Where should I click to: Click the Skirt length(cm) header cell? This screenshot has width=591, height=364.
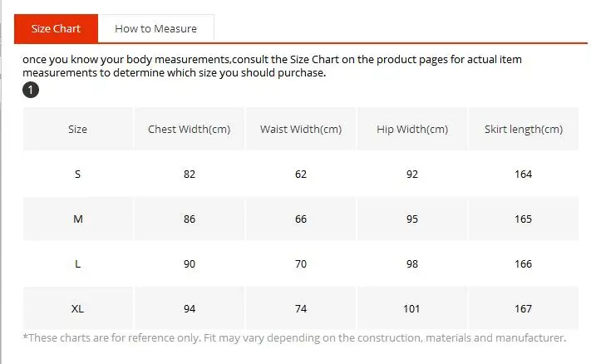pos(524,130)
